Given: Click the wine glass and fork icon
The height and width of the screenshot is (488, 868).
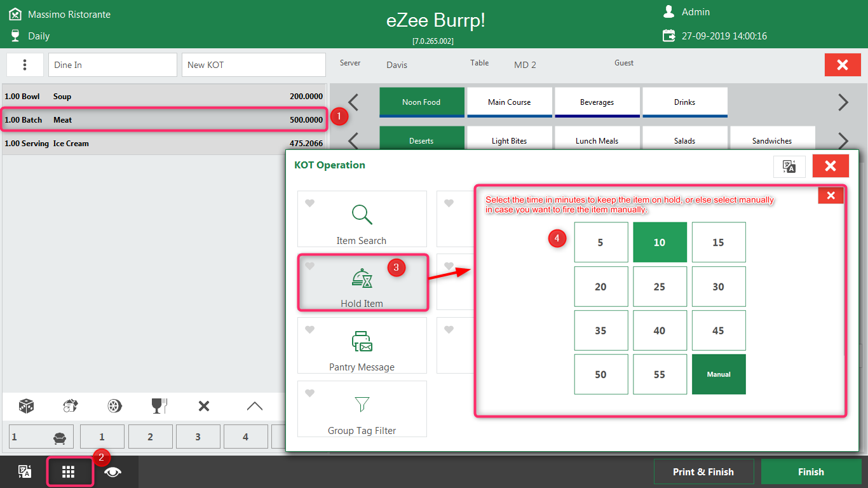Looking at the screenshot, I should pos(159,406).
